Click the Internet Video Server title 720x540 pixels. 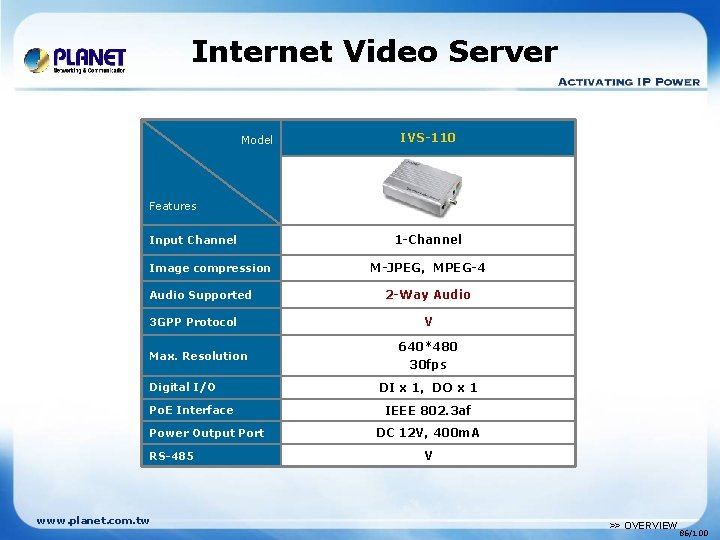(375, 51)
